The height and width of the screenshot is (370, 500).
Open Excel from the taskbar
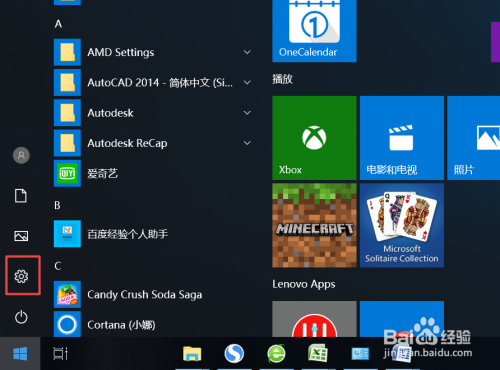318,353
